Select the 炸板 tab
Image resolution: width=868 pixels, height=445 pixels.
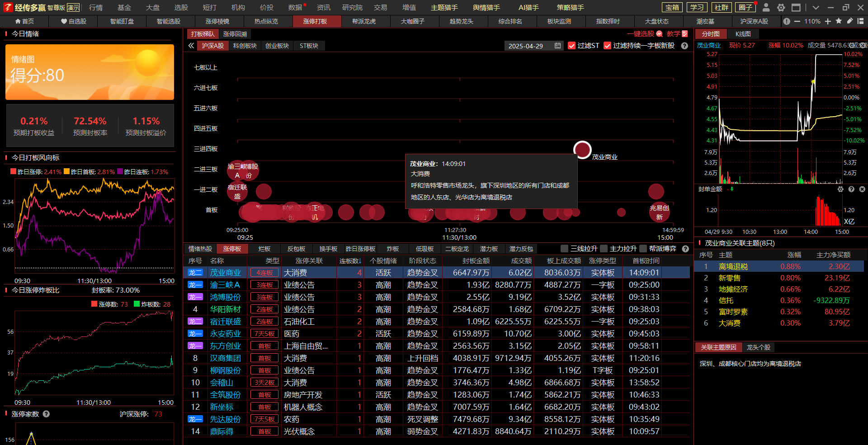click(x=393, y=249)
